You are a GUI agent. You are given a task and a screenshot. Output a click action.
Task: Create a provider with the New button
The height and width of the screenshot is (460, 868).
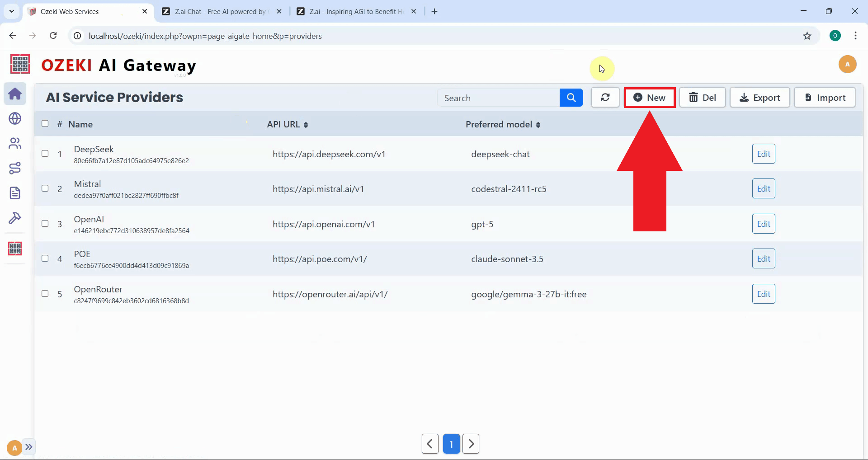click(x=650, y=97)
